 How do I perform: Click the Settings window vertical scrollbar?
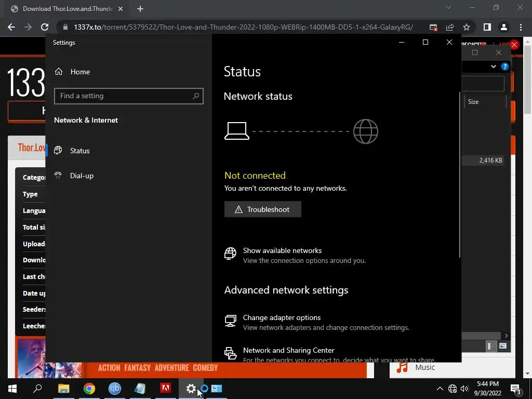pos(460,175)
